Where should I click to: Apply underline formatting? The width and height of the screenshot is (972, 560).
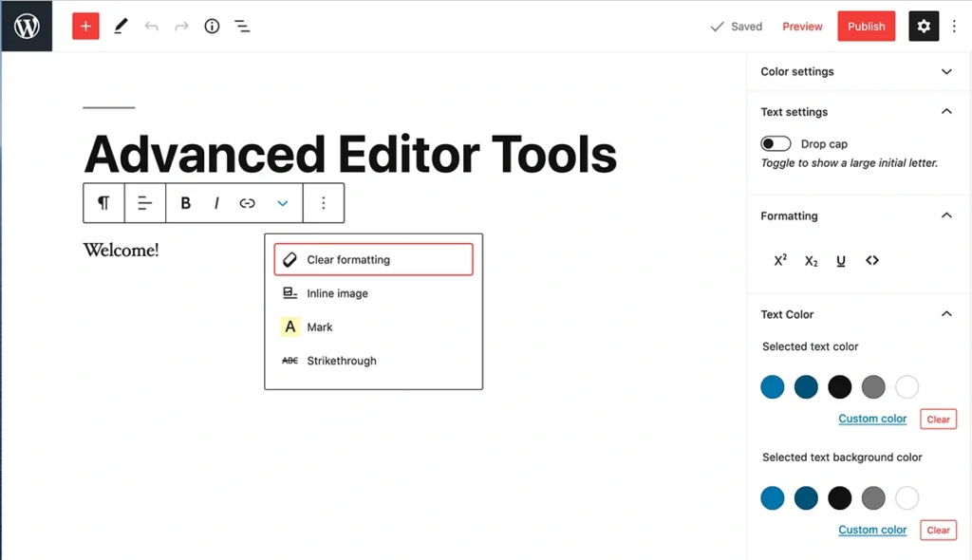(841, 260)
